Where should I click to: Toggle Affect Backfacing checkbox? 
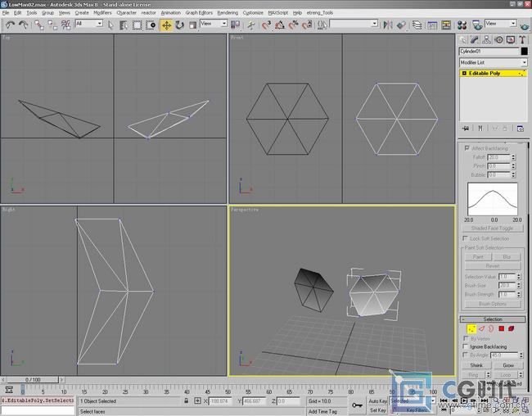tap(467, 148)
